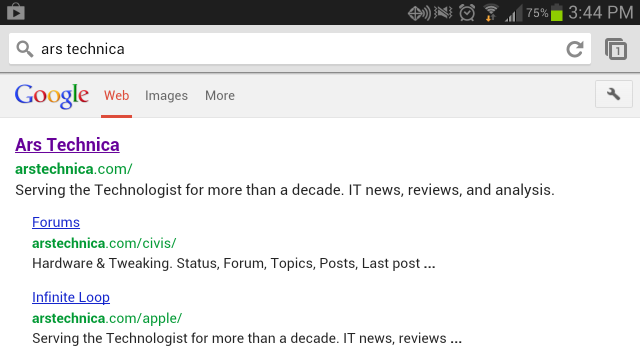Open the Infinite Loop sitelink
640x360 pixels.
71,297
